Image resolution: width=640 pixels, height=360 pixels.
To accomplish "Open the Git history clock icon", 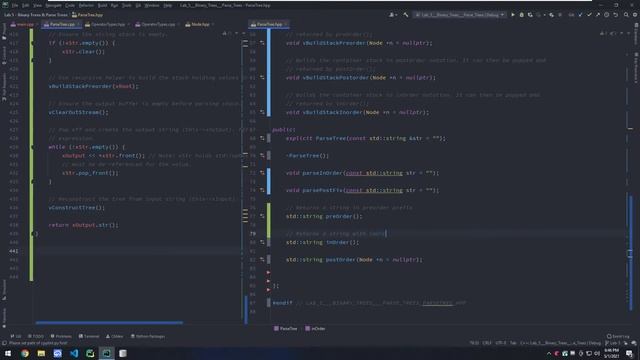I will (607, 15).
